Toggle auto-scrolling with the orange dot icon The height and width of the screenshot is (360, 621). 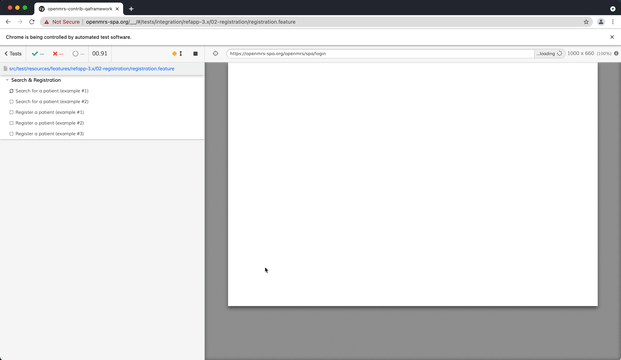tap(177, 53)
